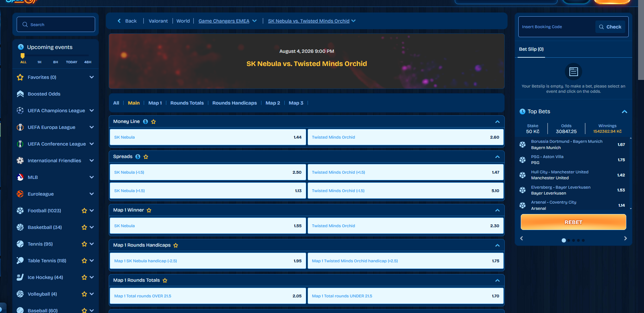Open the Valorant breadcrumb link

158,21
